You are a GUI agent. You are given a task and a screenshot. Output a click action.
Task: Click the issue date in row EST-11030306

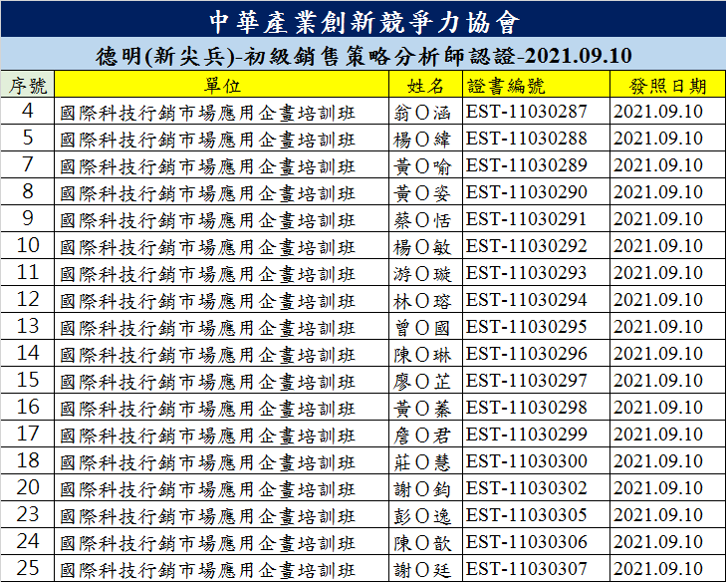click(658, 542)
